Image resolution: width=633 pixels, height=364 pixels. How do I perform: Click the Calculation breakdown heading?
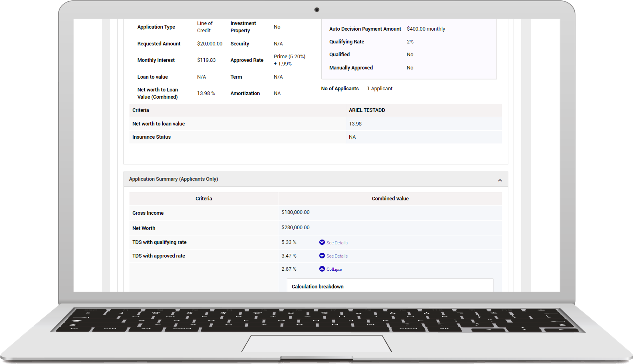pyautogui.click(x=317, y=286)
